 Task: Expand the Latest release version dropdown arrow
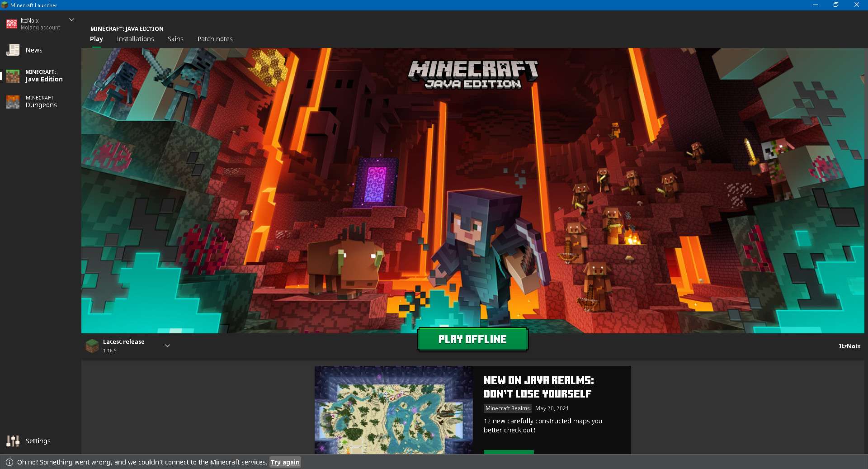tap(167, 346)
